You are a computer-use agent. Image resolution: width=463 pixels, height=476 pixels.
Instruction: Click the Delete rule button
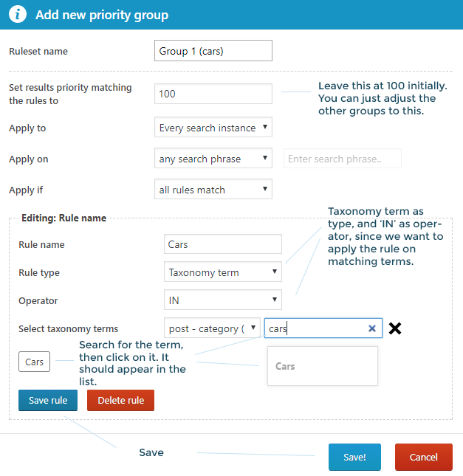[120, 401]
